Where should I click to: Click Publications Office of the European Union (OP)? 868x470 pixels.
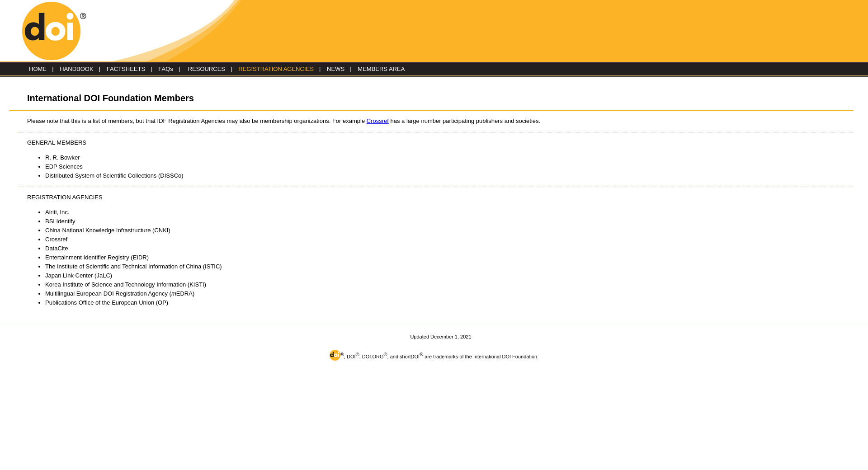[107, 303]
